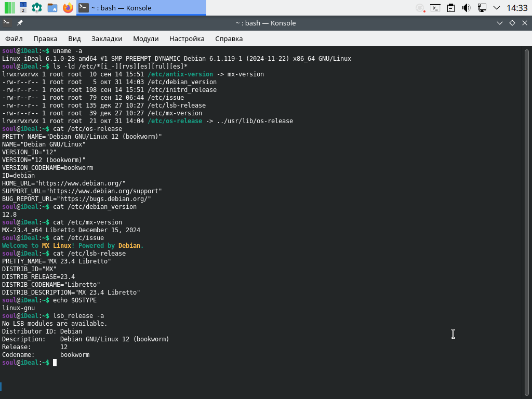This screenshot has height=399, width=532.
Task: Launch the green MX Tools gear icon
Action: [37, 7]
